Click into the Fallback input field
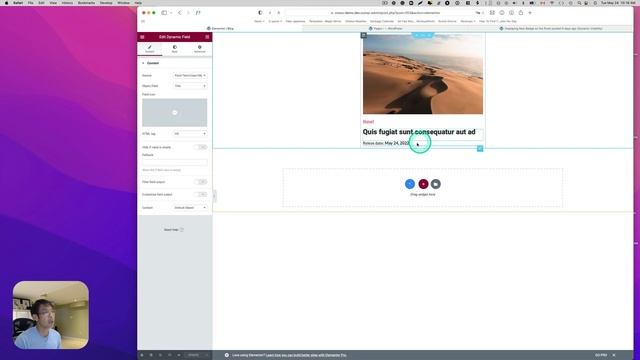The width and height of the screenshot is (640, 360). coord(175,162)
